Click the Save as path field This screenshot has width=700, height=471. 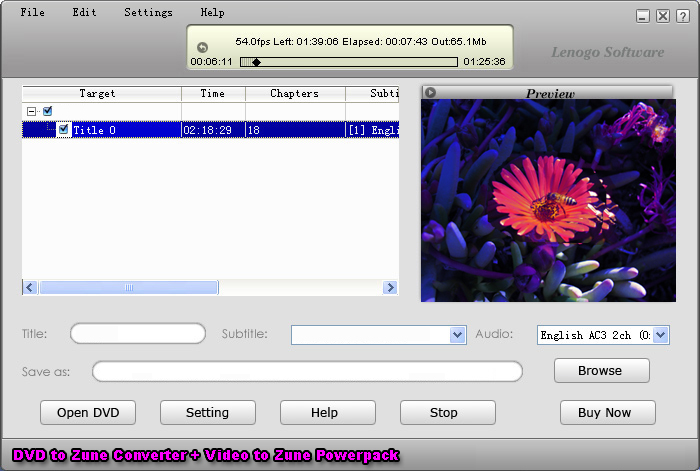point(308,371)
